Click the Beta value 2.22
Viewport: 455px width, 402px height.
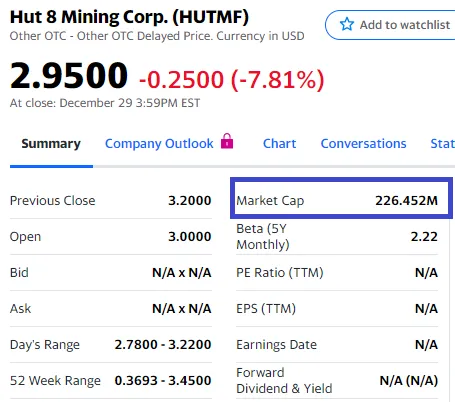point(424,237)
